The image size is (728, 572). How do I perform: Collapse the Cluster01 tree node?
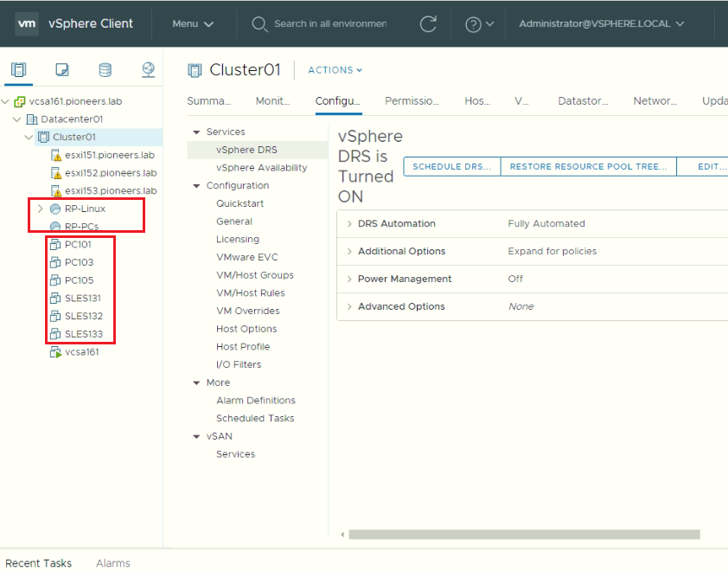pos(29,137)
